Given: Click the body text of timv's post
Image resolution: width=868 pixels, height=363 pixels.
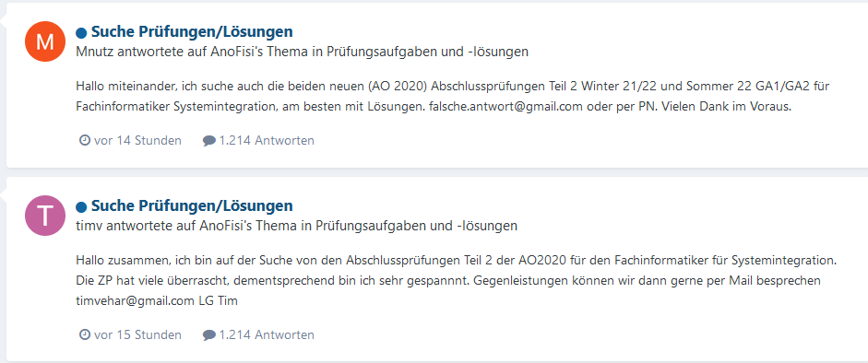Looking at the screenshot, I should tap(457, 281).
